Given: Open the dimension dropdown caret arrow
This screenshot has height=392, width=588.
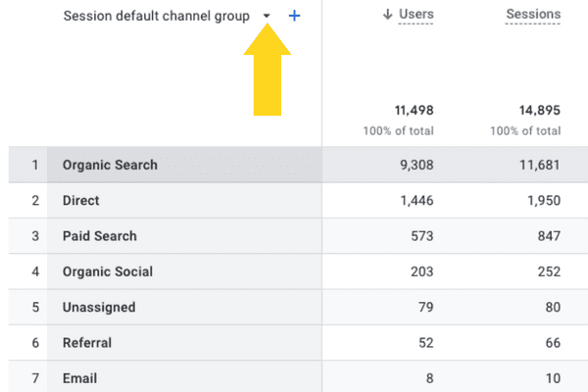Looking at the screenshot, I should click(x=267, y=17).
